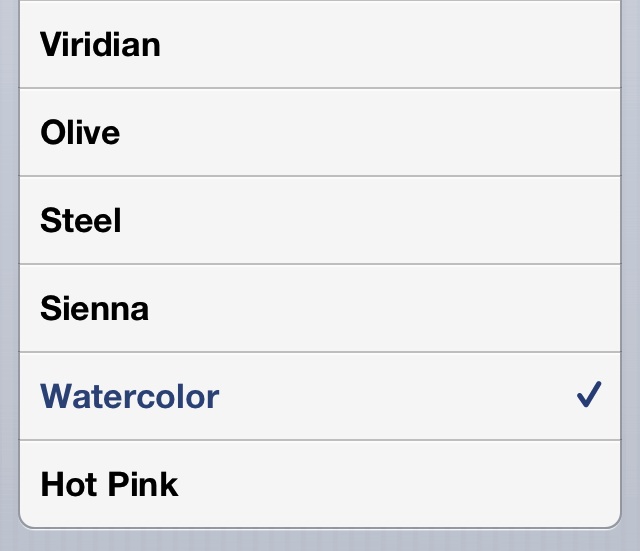Image resolution: width=640 pixels, height=551 pixels.
Task: Click the Hot Pink label text
Action: 109,484
